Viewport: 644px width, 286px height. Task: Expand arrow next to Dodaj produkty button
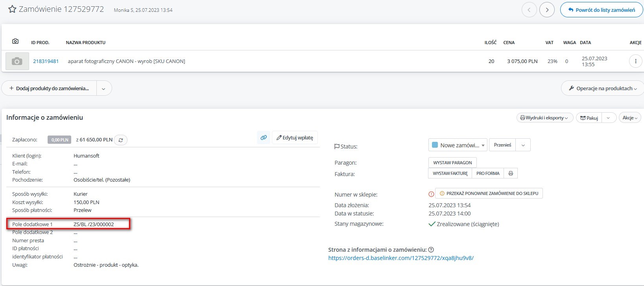[103, 89]
